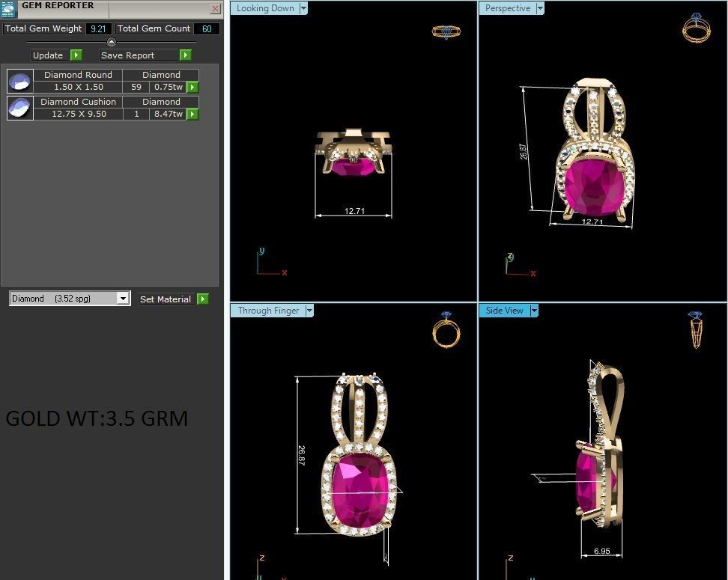
Task: Select the Diamond Cushion gem thumbnail
Action: (x=20, y=108)
